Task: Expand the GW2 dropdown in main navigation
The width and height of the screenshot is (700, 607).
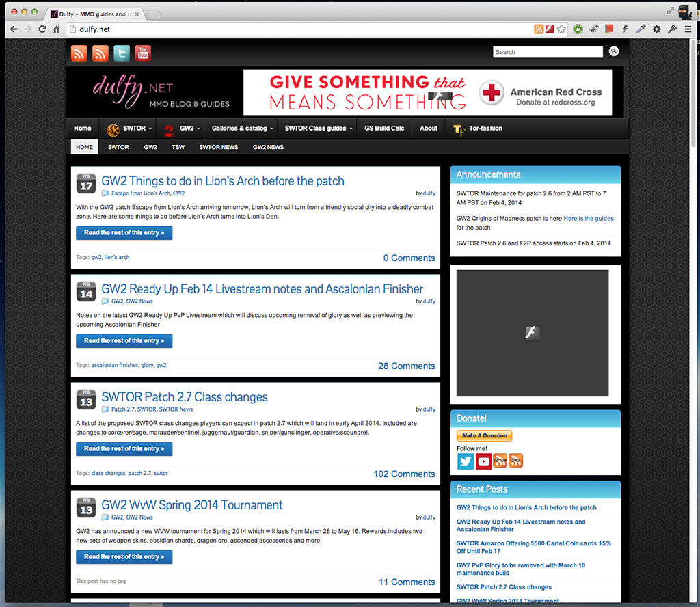Action: tap(180, 129)
